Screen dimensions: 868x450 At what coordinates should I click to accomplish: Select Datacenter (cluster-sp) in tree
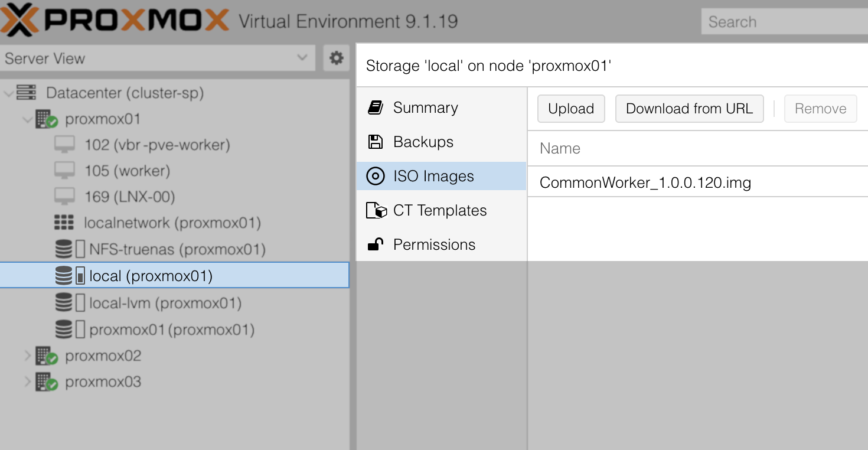click(x=125, y=93)
